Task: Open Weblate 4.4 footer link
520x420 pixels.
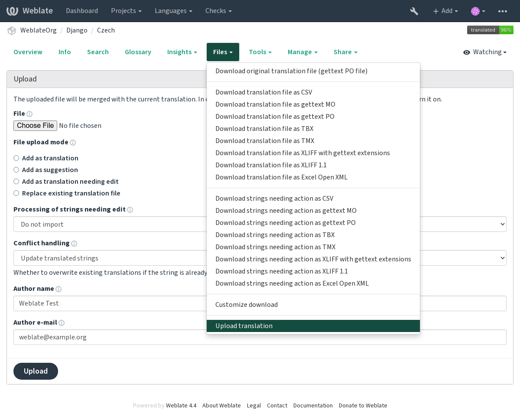Action: [x=181, y=406]
